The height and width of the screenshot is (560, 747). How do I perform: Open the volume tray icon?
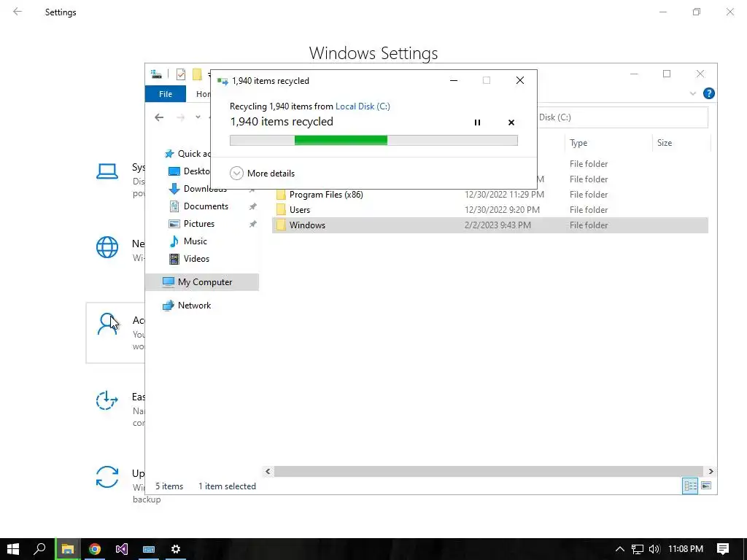click(x=654, y=549)
